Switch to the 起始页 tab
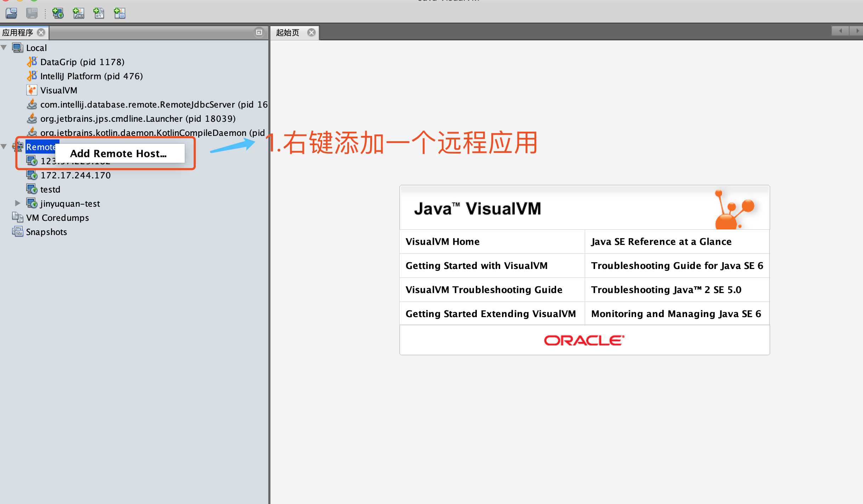863x504 pixels. (x=287, y=33)
